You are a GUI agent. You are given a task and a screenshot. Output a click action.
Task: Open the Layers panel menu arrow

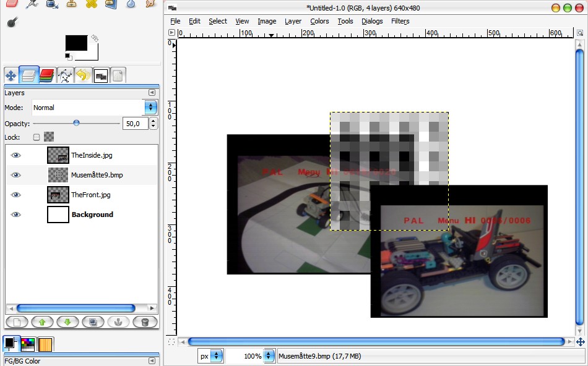pos(152,93)
